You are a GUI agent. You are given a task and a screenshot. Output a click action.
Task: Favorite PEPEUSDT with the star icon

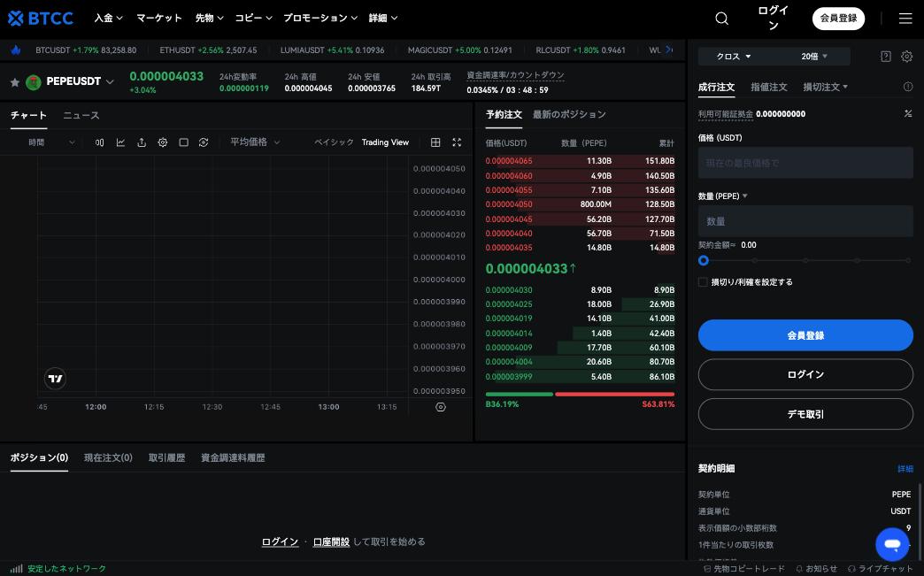tap(15, 82)
